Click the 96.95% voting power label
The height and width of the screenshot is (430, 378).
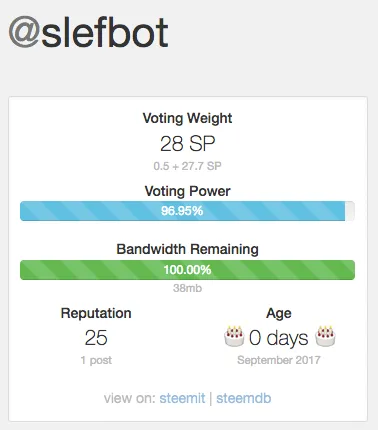pos(182,211)
